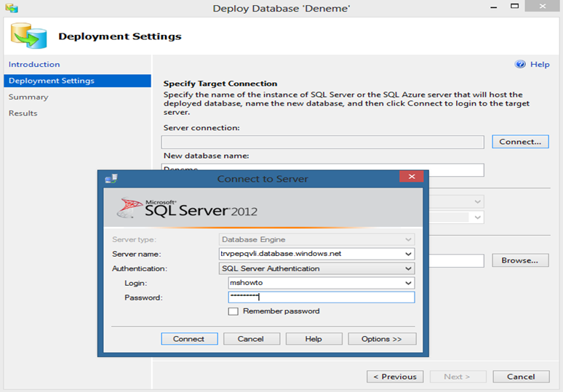Screen dimensions: 563x392
Task: Click the Help button in the dialog
Action: [314, 339]
